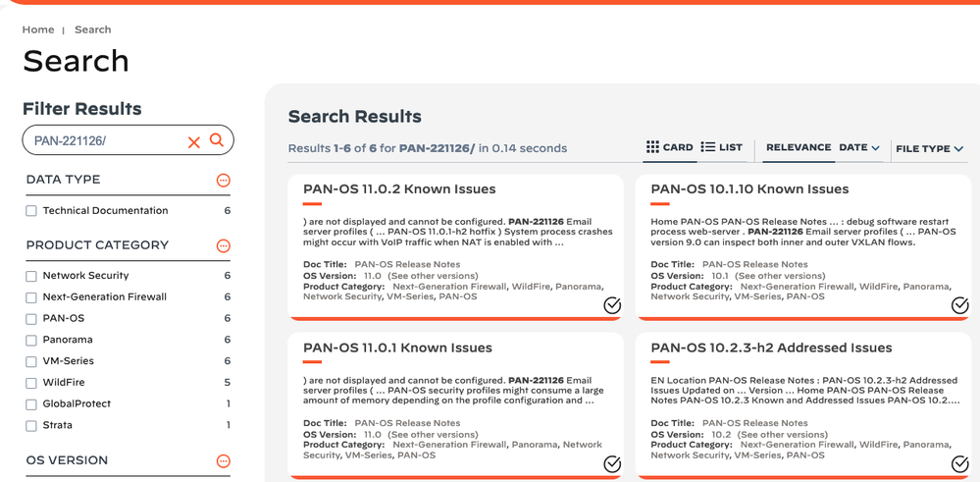Click See other versions on PAN-OS 10.1.10 card

(780, 276)
